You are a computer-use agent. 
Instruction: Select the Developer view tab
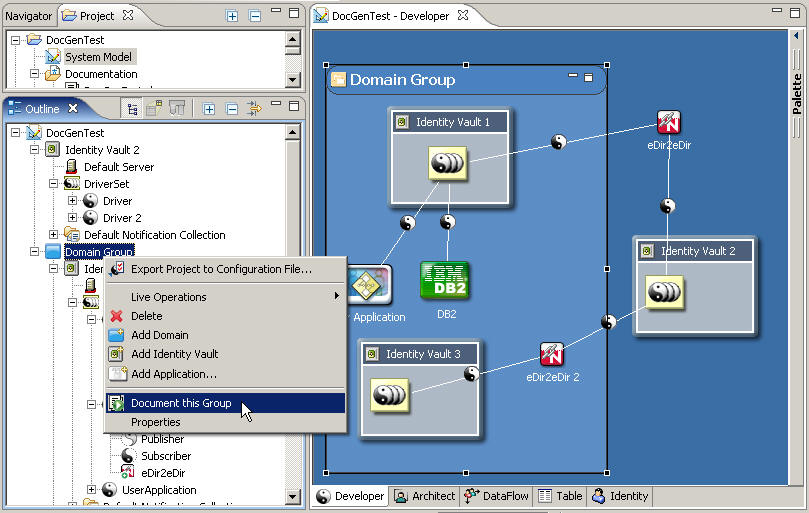(x=350, y=496)
